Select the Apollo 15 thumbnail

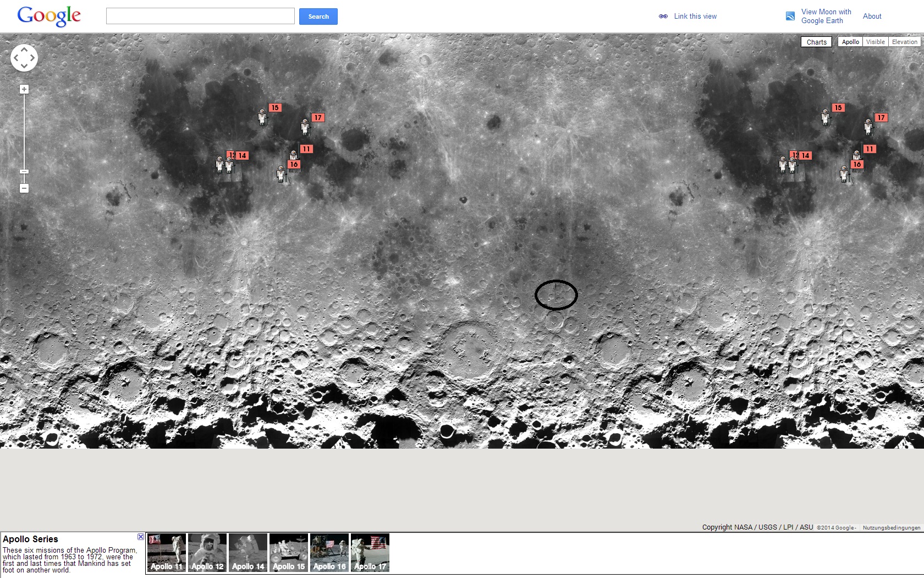click(x=289, y=553)
